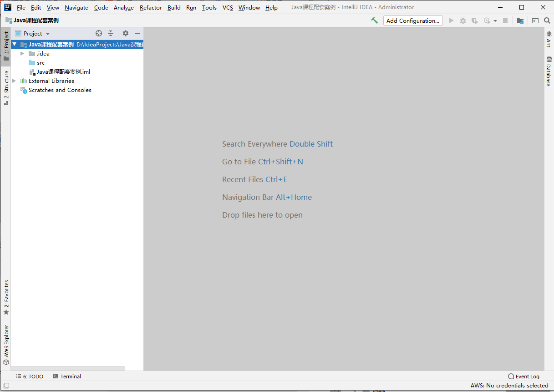Expand External Libraries node arrow
Image resolution: width=554 pixels, height=392 pixels.
click(x=15, y=81)
